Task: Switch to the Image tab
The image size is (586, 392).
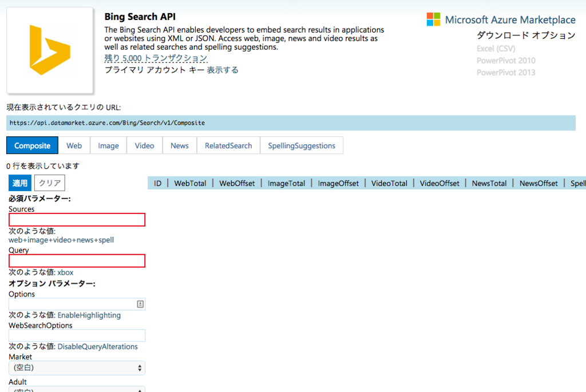Action: coord(108,145)
